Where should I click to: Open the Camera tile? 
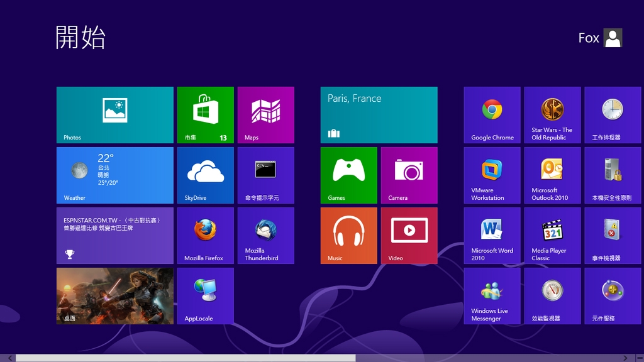click(409, 175)
